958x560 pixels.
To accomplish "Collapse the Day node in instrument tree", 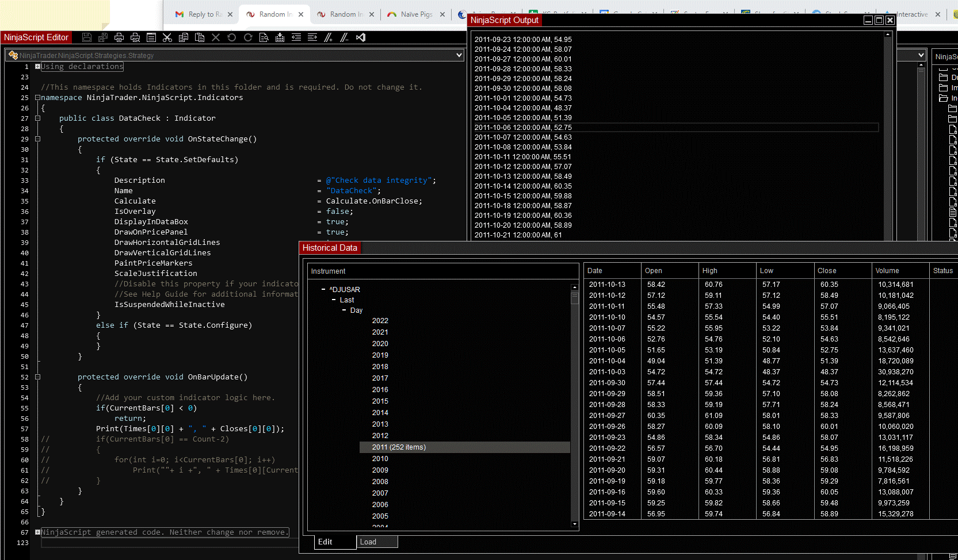I will point(344,310).
